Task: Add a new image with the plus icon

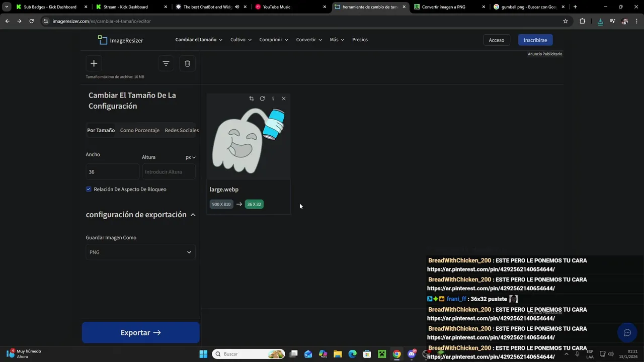Action: point(94,63)
